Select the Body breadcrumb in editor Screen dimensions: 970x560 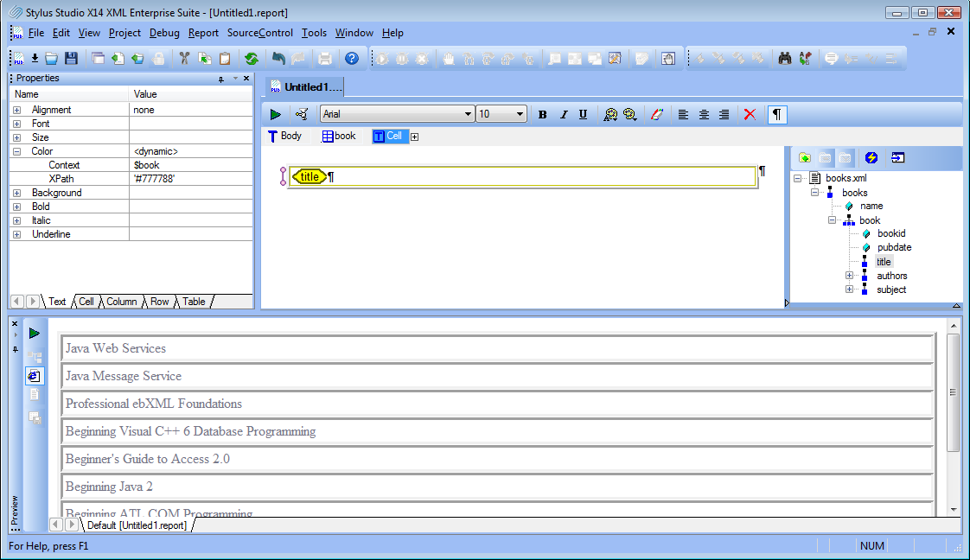pos(284,137)
